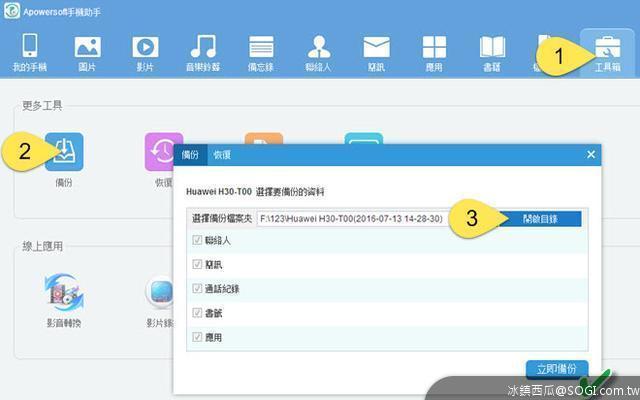Launch the 影音轉換 media converter tool
The height and width of the screenshot is (400, 640).
[64, 293]
